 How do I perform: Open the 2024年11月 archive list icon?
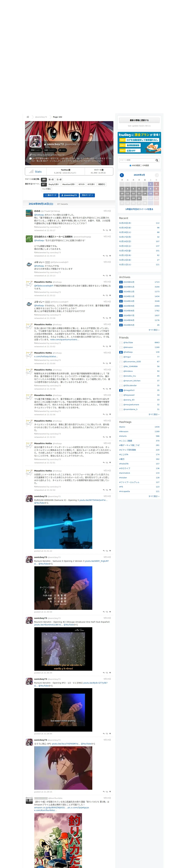121,297
